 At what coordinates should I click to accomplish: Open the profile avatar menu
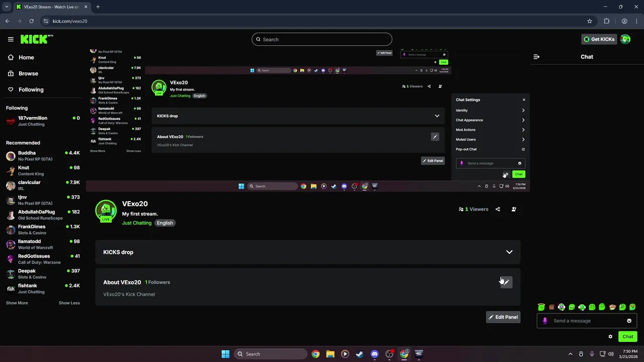[625, 39]
